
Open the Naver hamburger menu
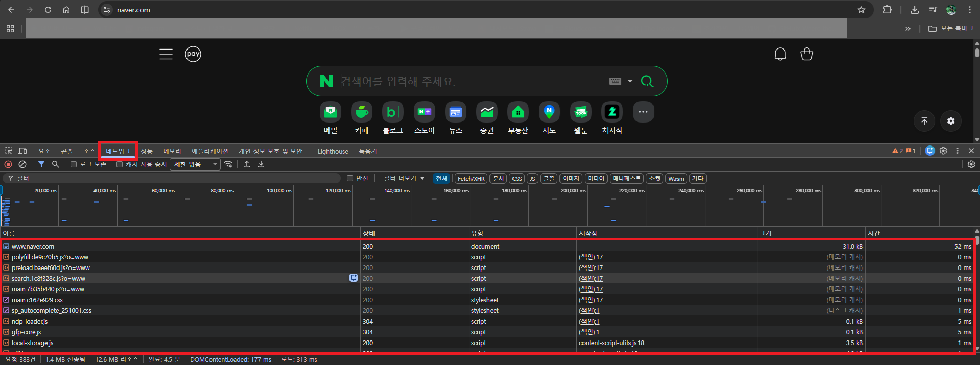click(x=166, y=54)
